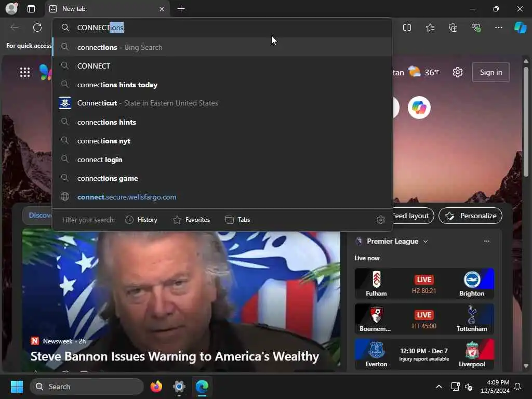This screenshot has width=532, height=399.
Task: Click the Refresh page icon
Action: pos(37,28)
